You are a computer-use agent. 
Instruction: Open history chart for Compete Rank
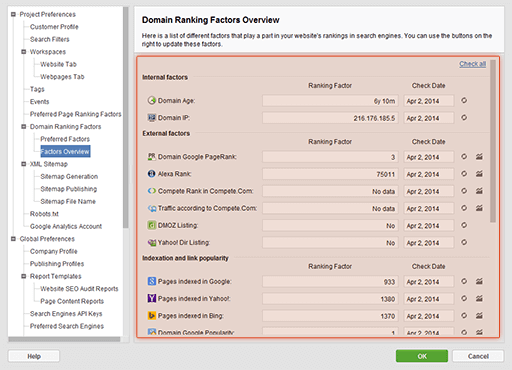(x=479, y=191)
